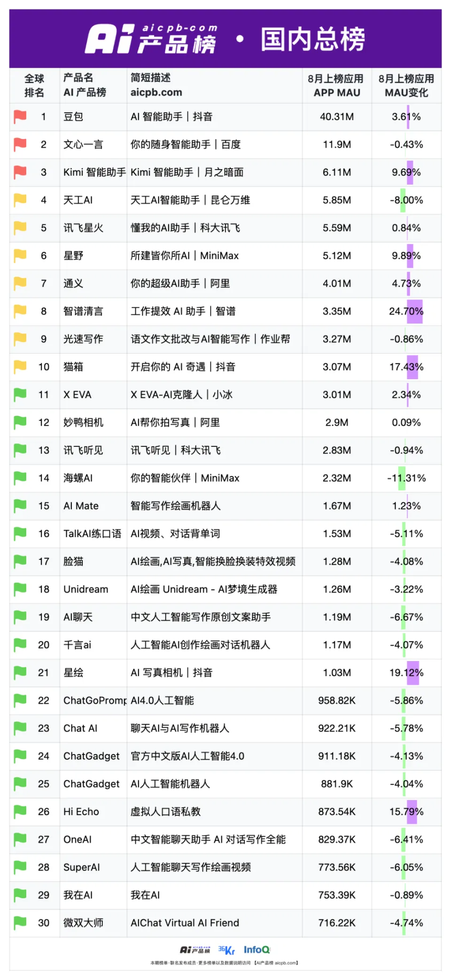
Task: Click the red flag in the Kimi 智能助手 row
Action: click(x=20, y=172)
